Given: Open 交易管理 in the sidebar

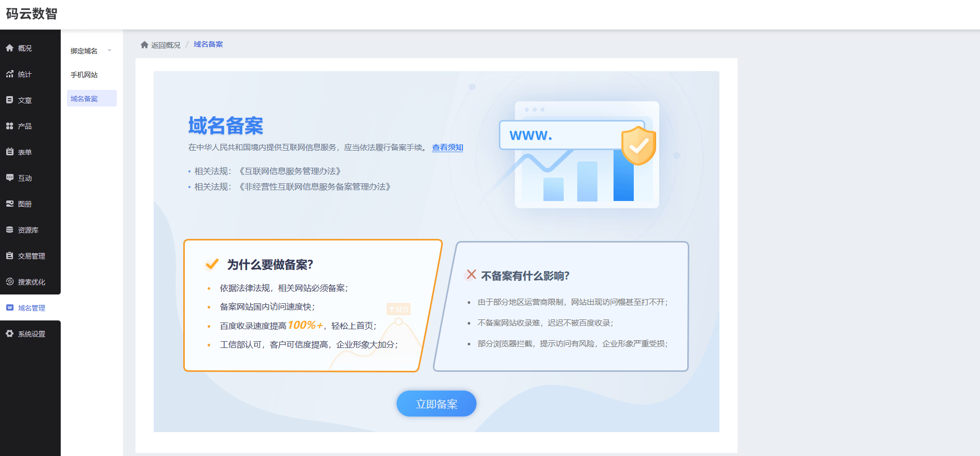Looking at the screenshot, I should pyautogui.click(x=31, y=256).
